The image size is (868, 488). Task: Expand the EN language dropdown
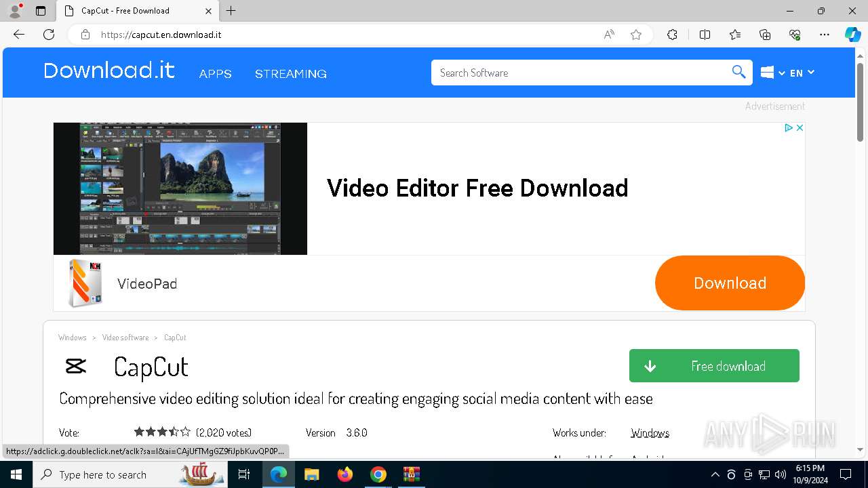[802, 73]
